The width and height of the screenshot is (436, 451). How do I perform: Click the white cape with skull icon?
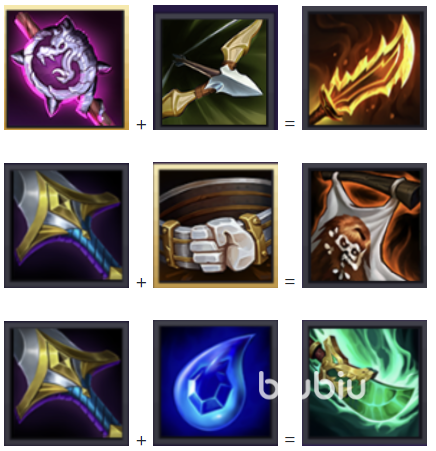point(364,225)
